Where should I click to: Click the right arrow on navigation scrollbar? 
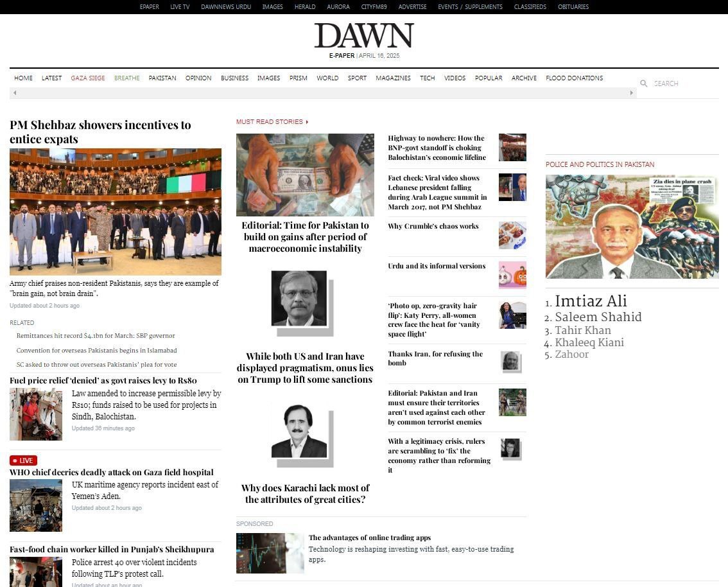coord(632,93)
